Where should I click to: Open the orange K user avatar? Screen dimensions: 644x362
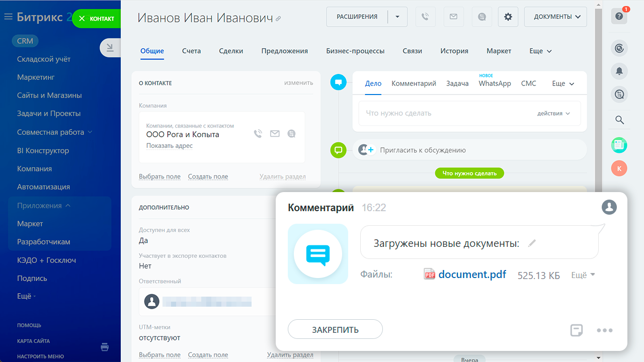coord(619,168)
